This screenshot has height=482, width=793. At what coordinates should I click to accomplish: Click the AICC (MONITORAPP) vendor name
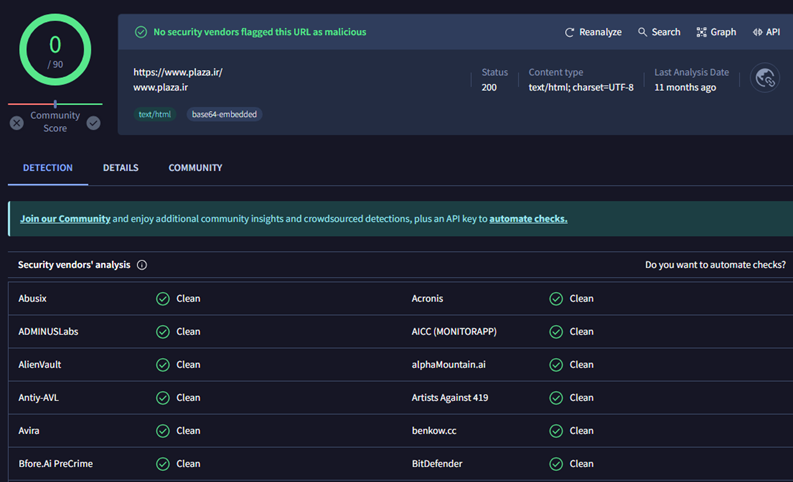click(454, 332)
